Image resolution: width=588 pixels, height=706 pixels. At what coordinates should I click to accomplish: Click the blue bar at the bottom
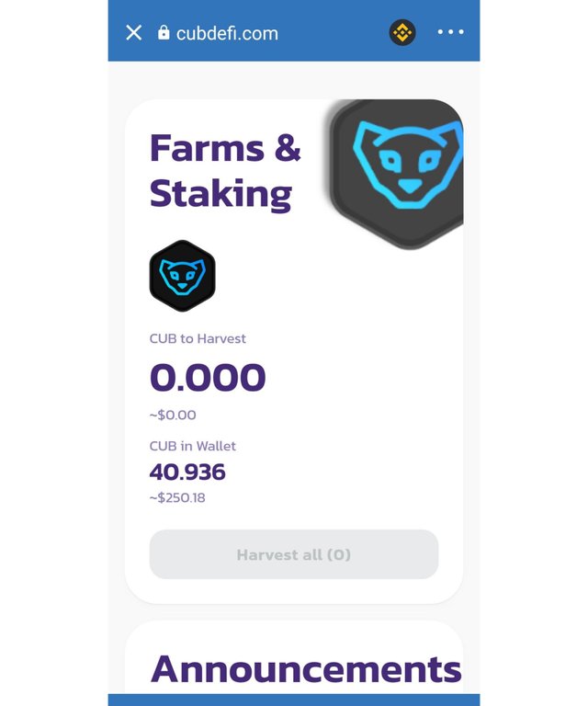294,700
